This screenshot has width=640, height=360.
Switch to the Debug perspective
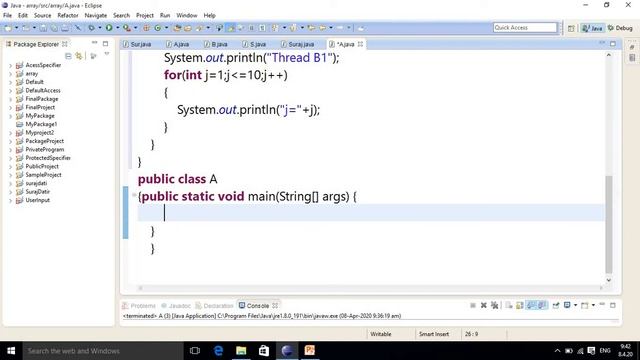click(x=620, y=28)
